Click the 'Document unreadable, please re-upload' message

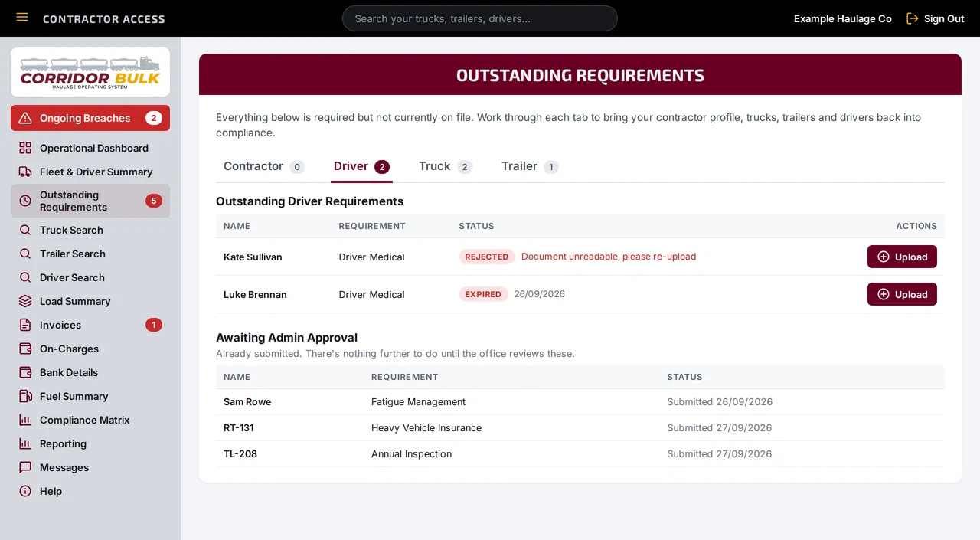tap(609, 257)
